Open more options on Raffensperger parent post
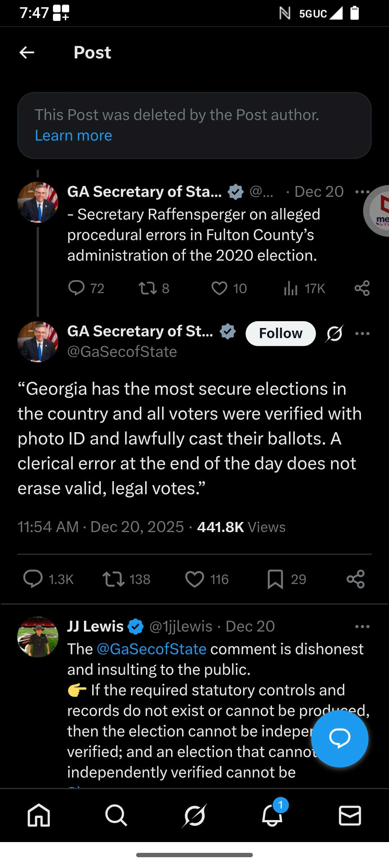The height and width of the screenshot is (868, 389). click(362, 192)
